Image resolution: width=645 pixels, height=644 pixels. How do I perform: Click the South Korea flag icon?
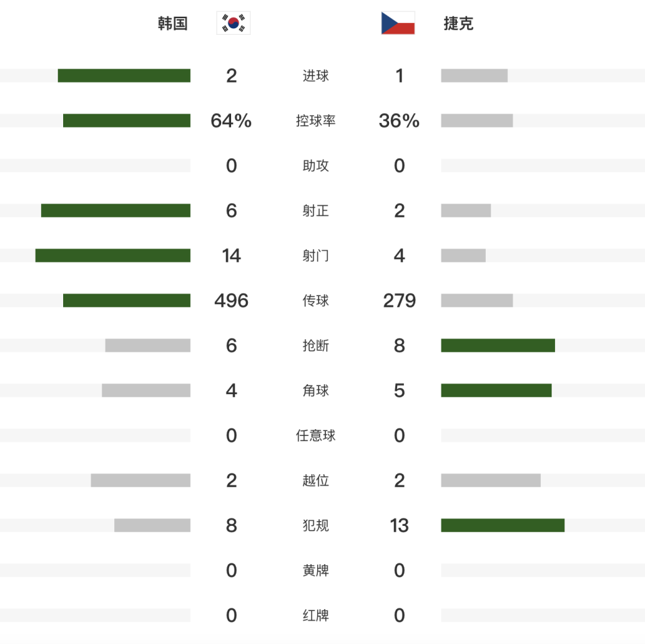pos(233,23)
